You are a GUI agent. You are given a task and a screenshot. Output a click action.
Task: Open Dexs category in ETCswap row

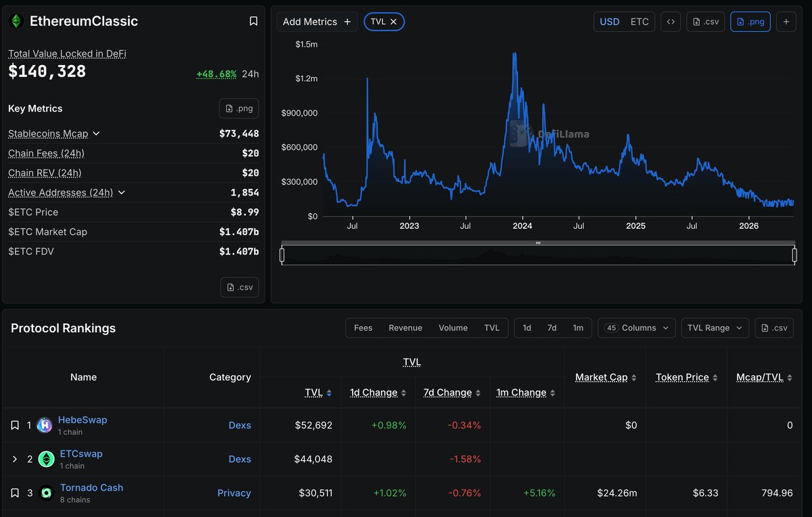pos(240,459)
